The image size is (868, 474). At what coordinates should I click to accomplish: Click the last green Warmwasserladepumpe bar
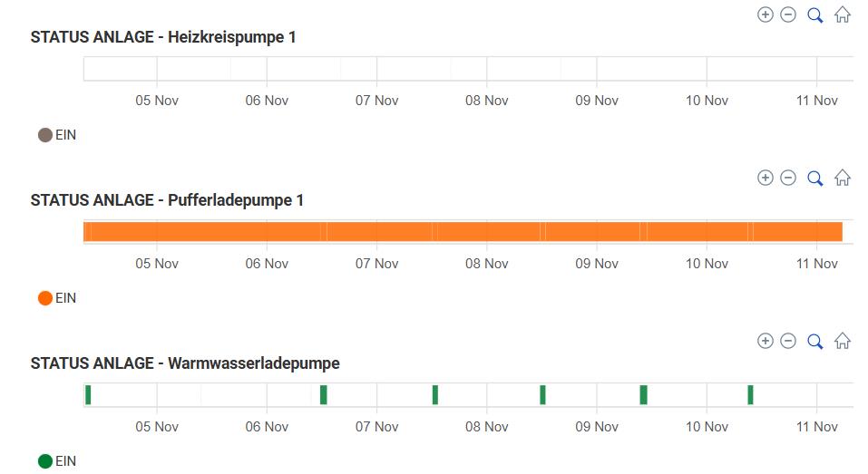pyautogui.click(x=751, y=395)
